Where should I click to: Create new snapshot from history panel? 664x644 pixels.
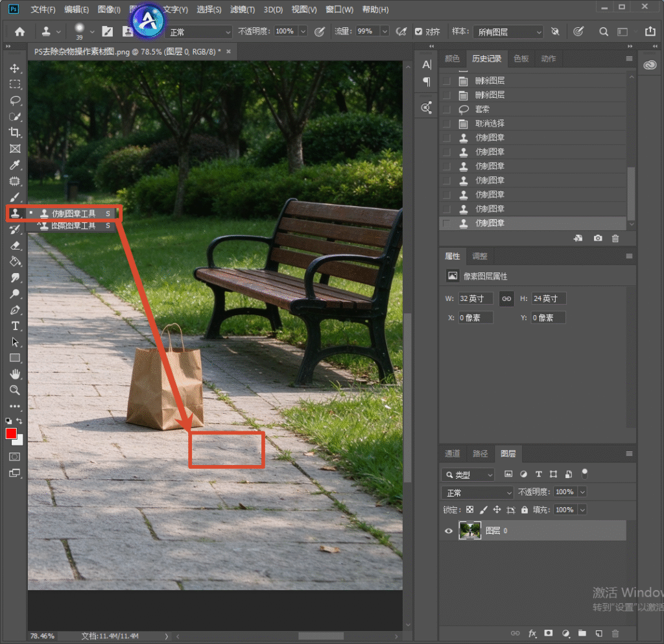597,239
